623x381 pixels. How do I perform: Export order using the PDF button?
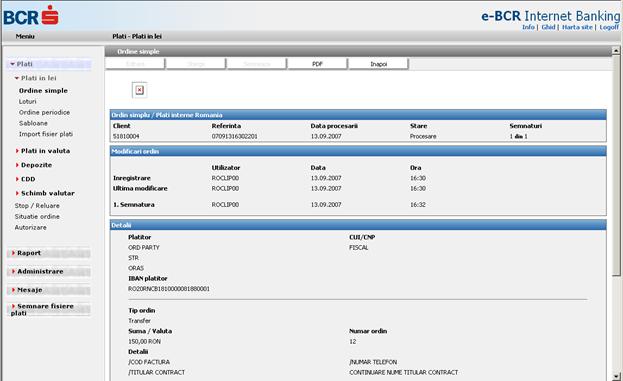coord(317,64)
